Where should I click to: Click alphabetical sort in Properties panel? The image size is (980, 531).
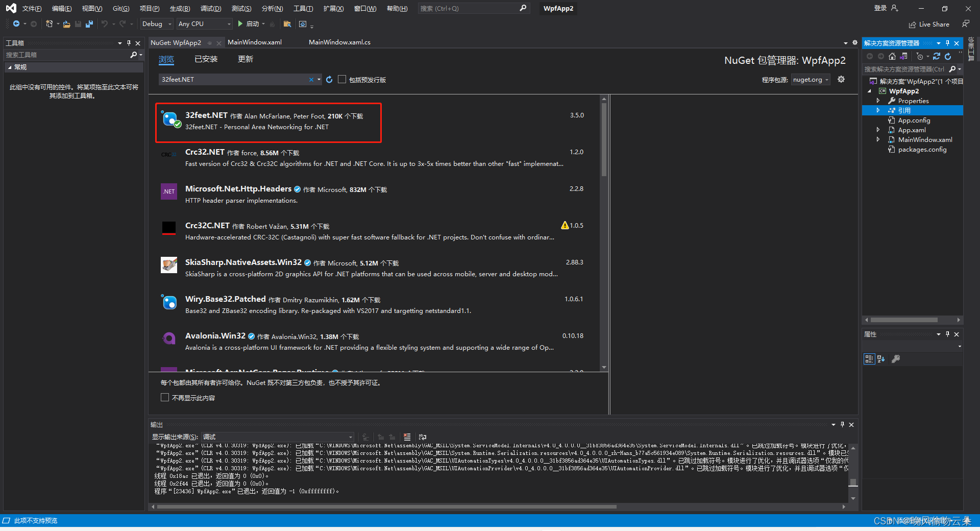pos(881,359)
